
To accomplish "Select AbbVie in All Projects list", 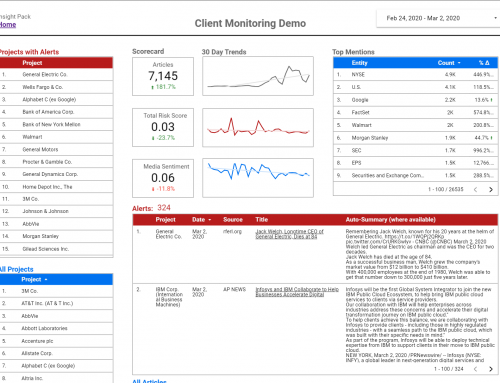I will (x=56, y=316).
